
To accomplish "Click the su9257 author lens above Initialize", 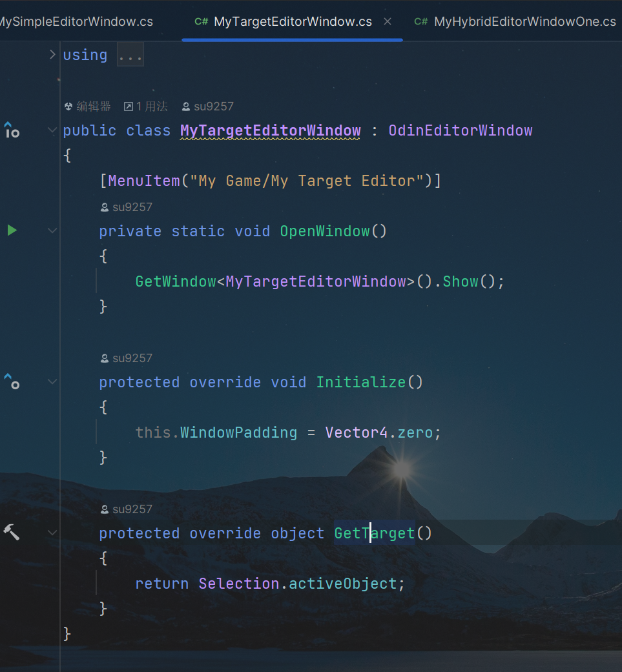I will pyautogui.click(x=127, y=358).
